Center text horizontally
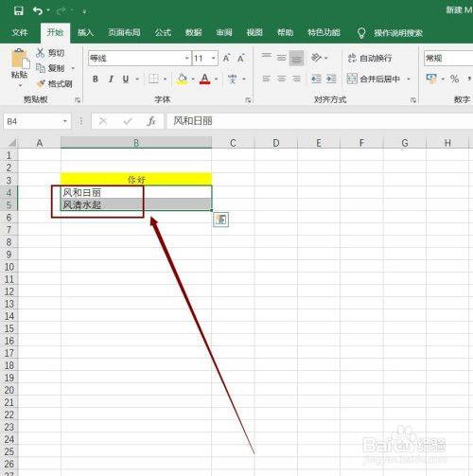The width and height of the screenshot is (473, 476). (x=281, y=79)
